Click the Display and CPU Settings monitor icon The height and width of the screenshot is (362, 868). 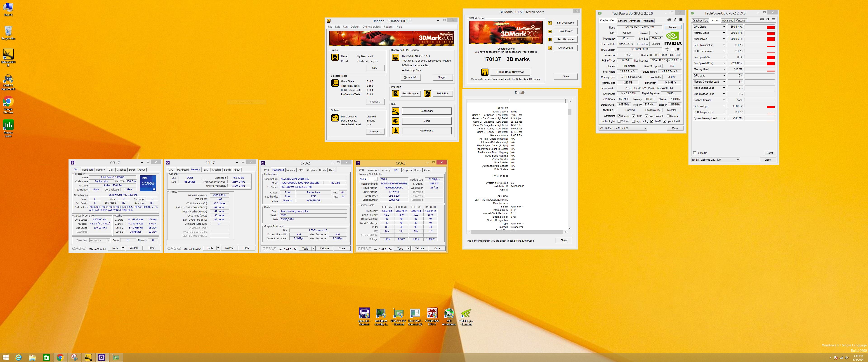396,57
